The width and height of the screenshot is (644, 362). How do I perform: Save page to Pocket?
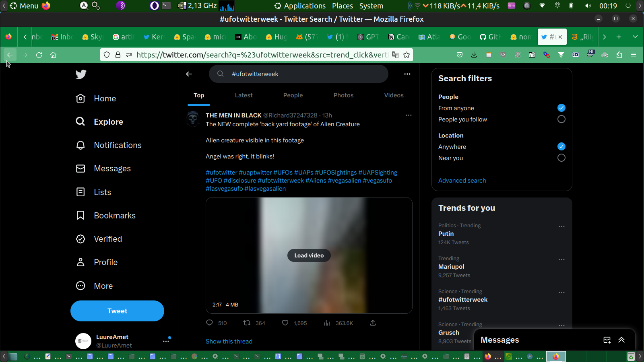tap(460, 55)
